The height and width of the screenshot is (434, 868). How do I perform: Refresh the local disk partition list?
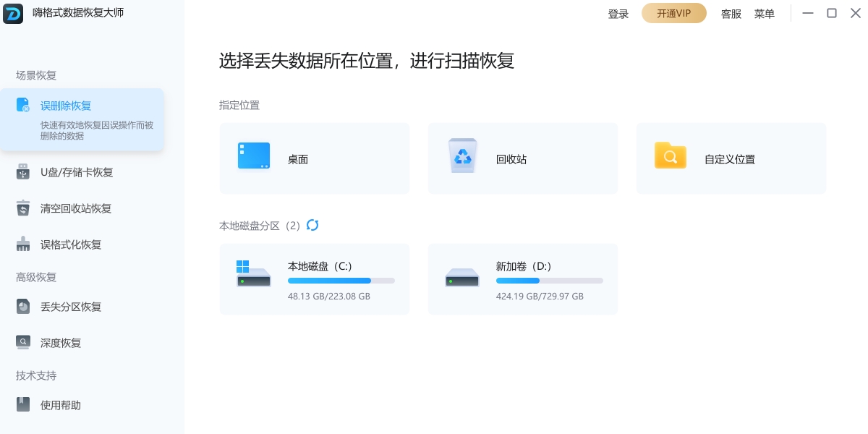(x=312, y=226)
